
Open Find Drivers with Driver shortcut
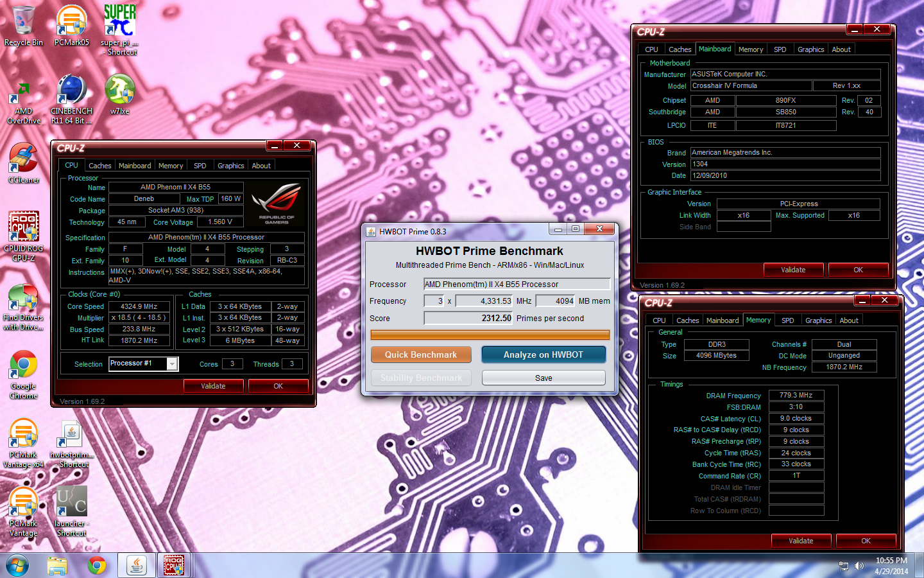(x=24, y=307)
